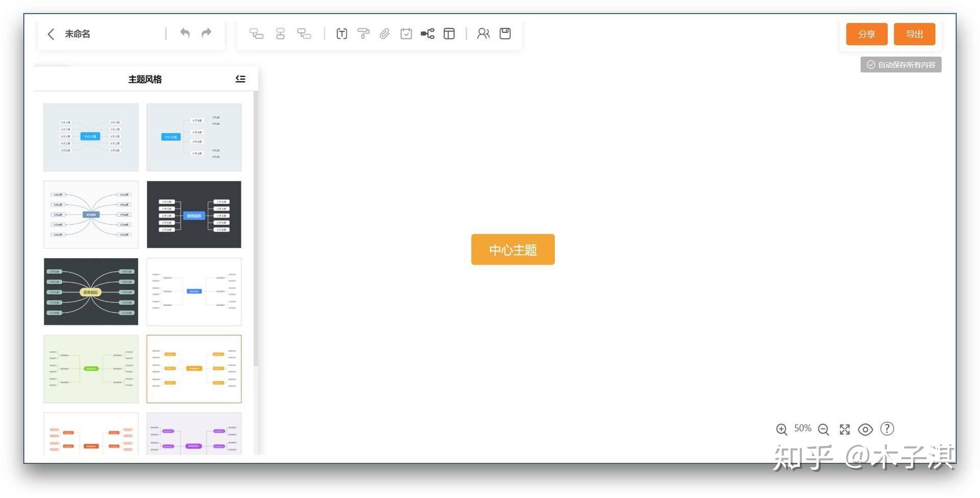Click the save disk icon

point(505,34)
